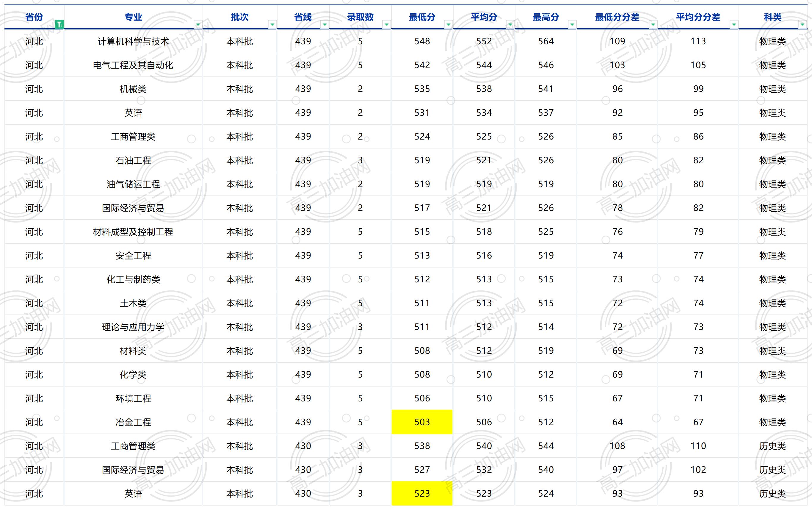
Task: Open the 录取数 column filter dropdown
Action: 387,24
